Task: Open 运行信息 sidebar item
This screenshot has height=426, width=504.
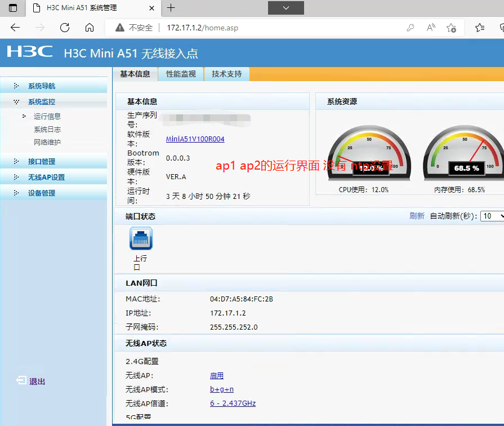Action: point(47,116)
